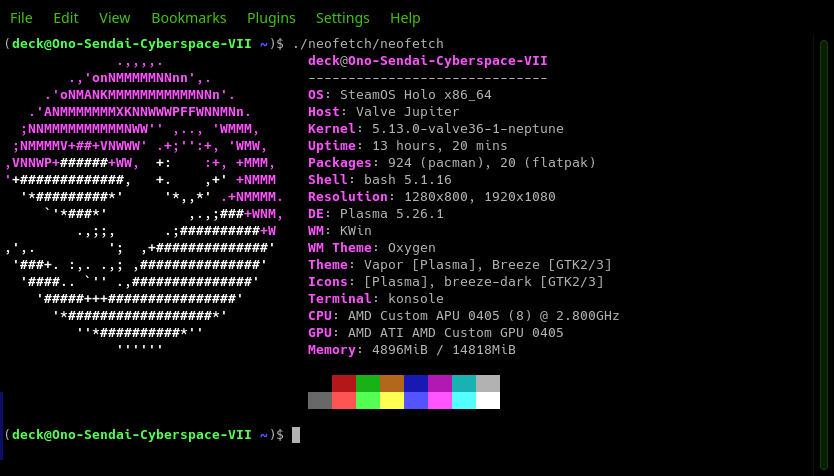
Task: Open the File menu
Action: [21, 18]
